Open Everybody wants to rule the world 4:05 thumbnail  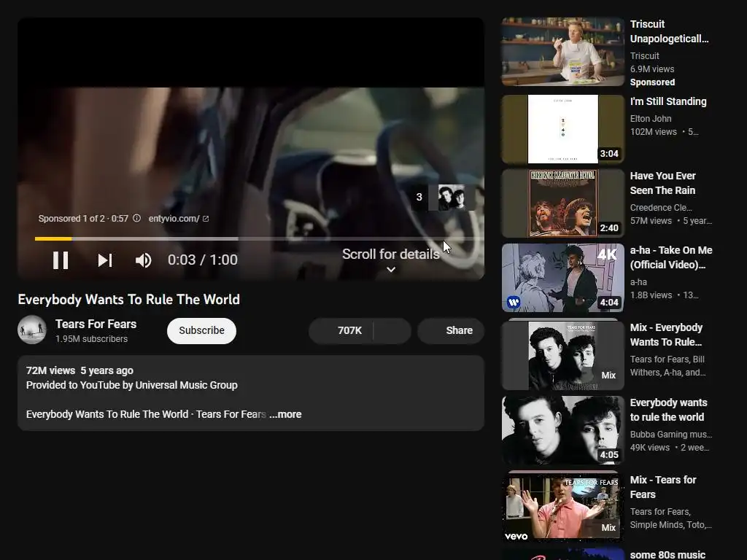562,430
